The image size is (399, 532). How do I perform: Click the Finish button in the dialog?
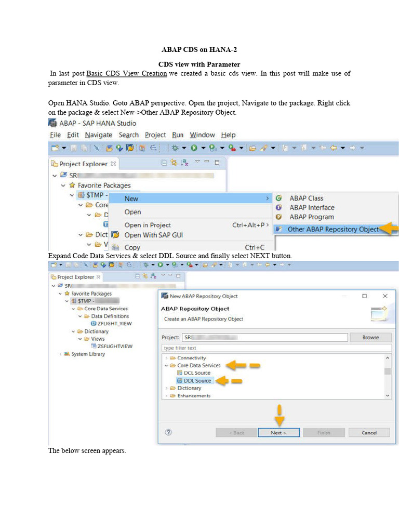coord(324,433)
